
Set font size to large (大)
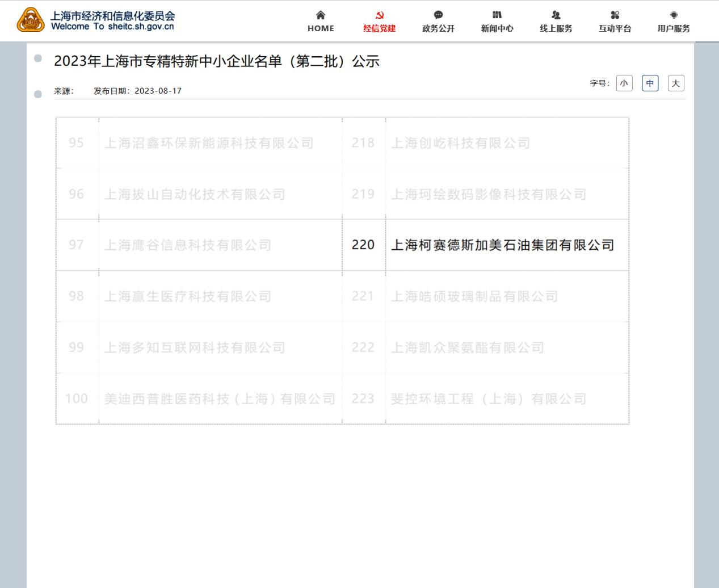coord(676,83)
